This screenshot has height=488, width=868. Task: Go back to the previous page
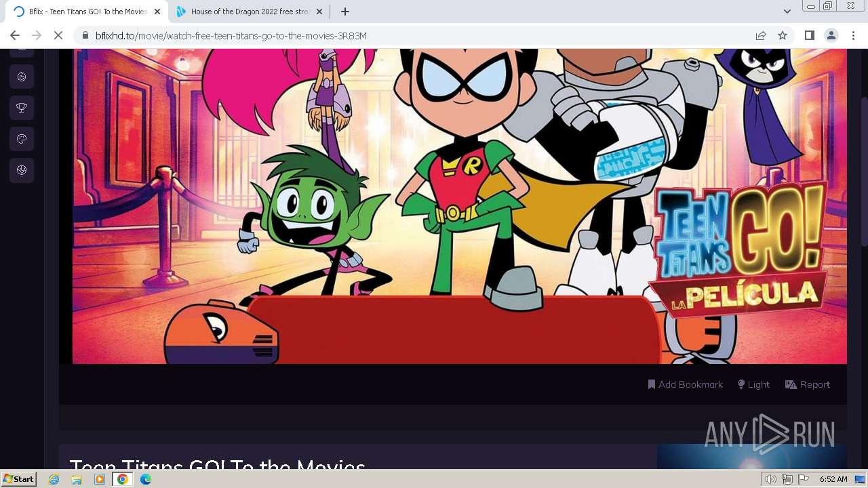pos(15,35)
